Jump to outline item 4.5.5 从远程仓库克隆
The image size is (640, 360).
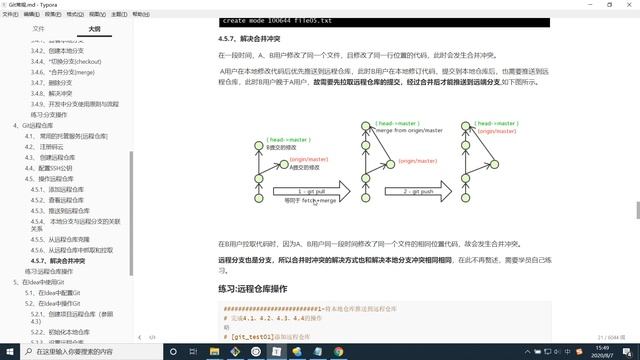click(x=60, y=239)
